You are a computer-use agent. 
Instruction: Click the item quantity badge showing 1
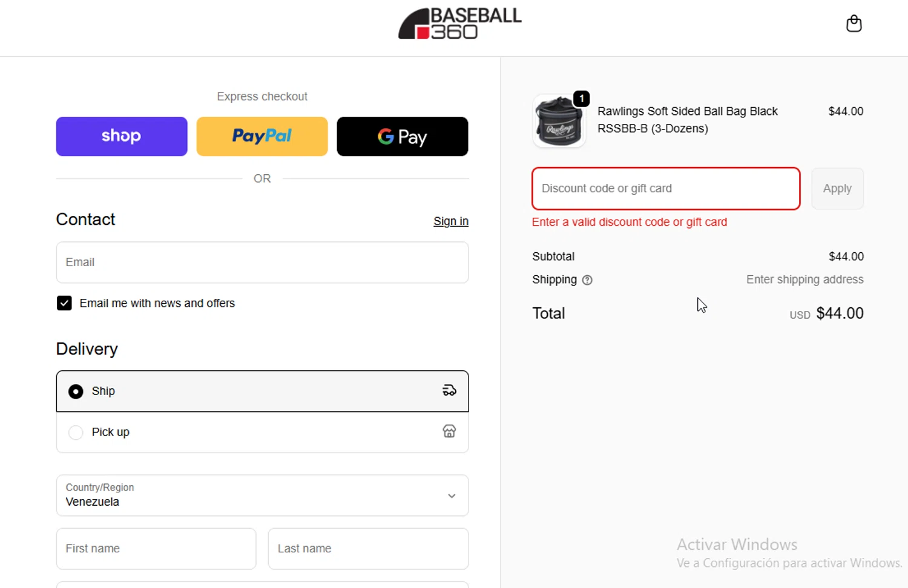[582, 99]
